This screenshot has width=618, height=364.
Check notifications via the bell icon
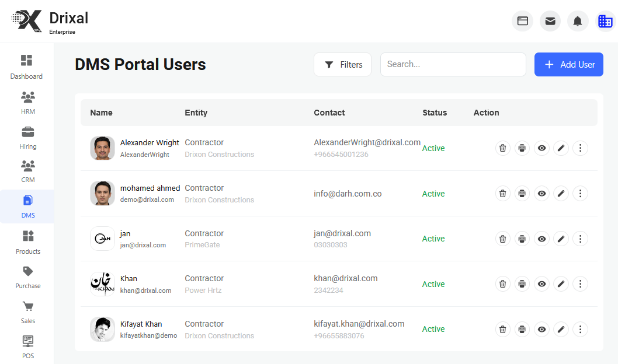(578, 20)
